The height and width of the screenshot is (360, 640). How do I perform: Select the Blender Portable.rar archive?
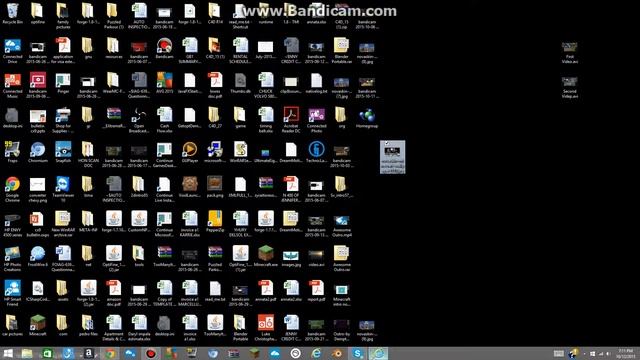pos(342,50)
